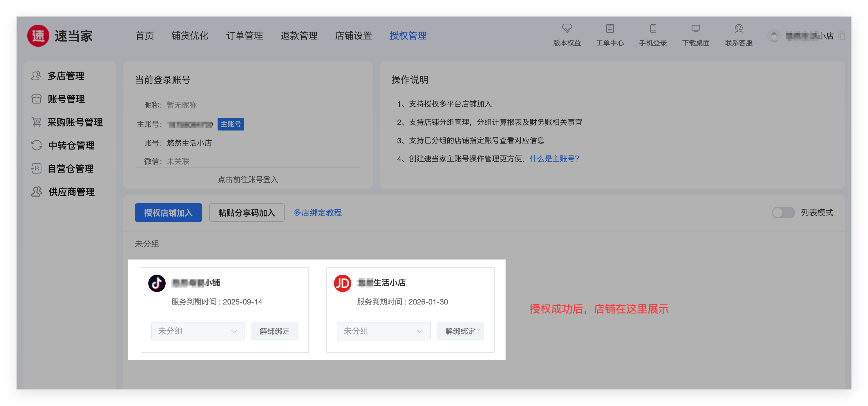Click the 授权店铺加入 button

click(x=168, y=213)
